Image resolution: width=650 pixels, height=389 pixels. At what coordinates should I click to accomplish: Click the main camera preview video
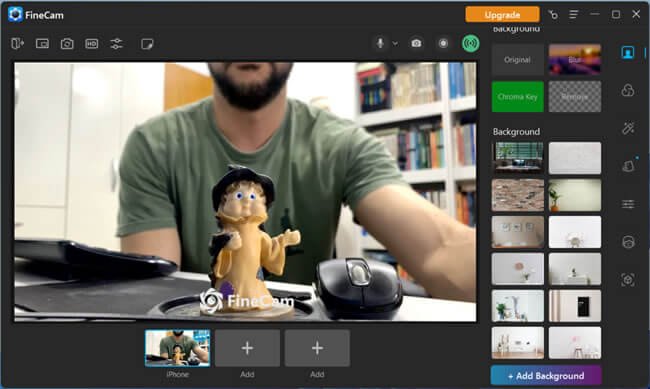[245, 192]
